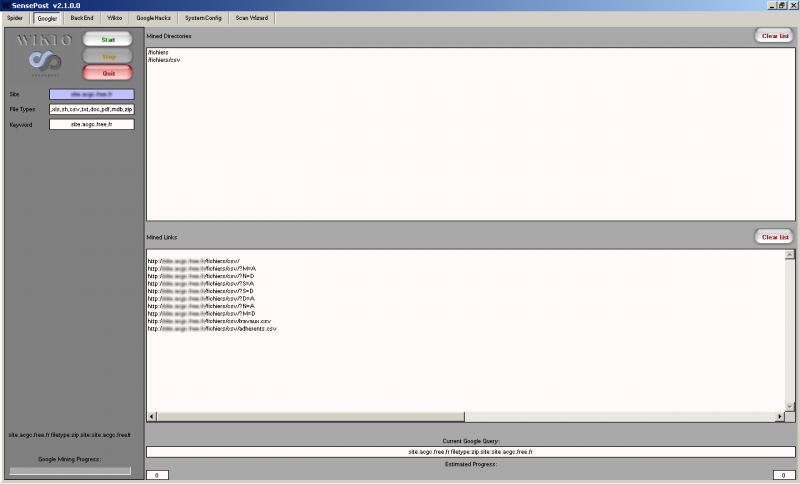The height and width of the screenshot is (485, 800).
Task: Clear the Mined Links list
Action: (775, 237)
